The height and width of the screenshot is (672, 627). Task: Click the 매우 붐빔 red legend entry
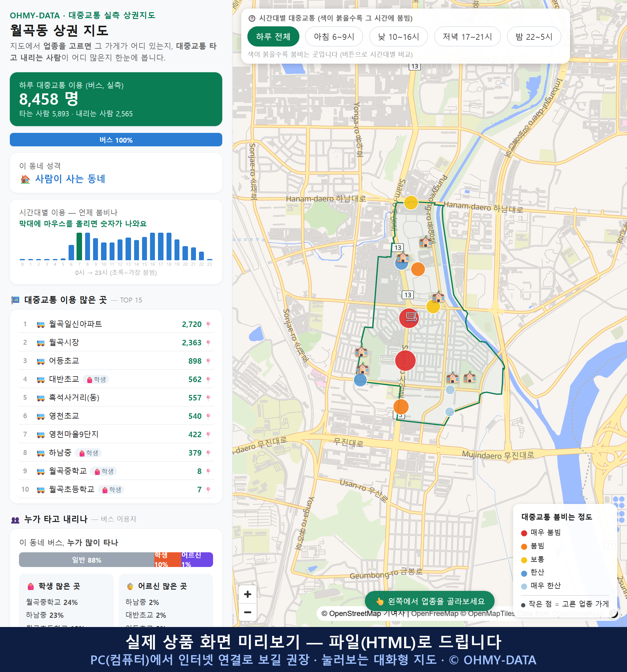point(541,532)
